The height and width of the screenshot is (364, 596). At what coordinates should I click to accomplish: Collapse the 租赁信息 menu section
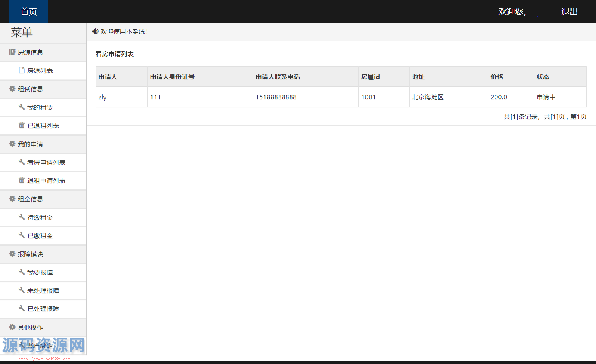pyautogui.click(x=43, y=89)
